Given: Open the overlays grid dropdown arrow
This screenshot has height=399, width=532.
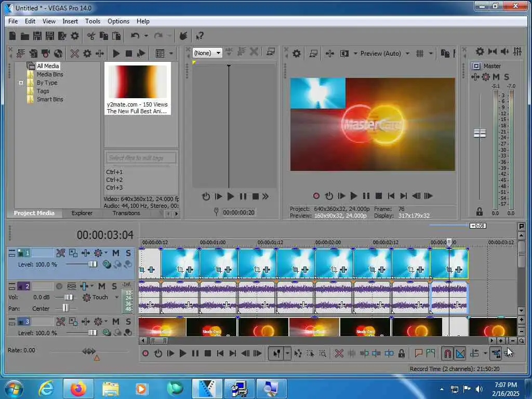Looking at the screenshot, I should (x=431, y=54).
